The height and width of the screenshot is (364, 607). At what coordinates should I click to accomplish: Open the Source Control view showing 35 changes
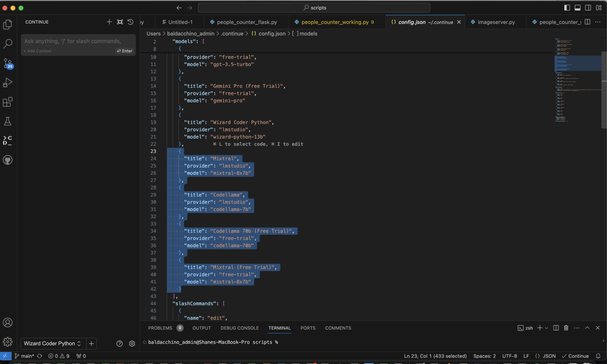pyautogui.click(x=8, y=63)
